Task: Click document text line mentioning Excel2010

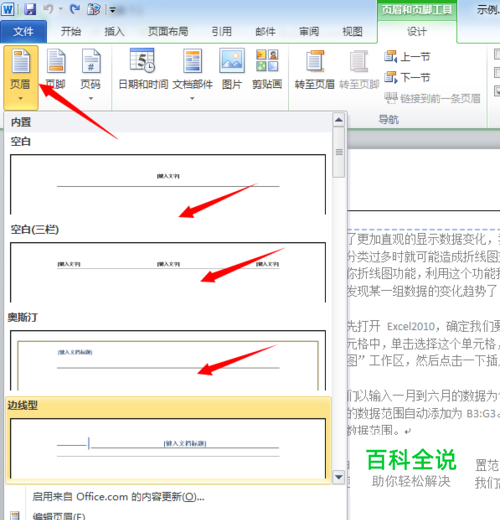Action: (423, 326)
